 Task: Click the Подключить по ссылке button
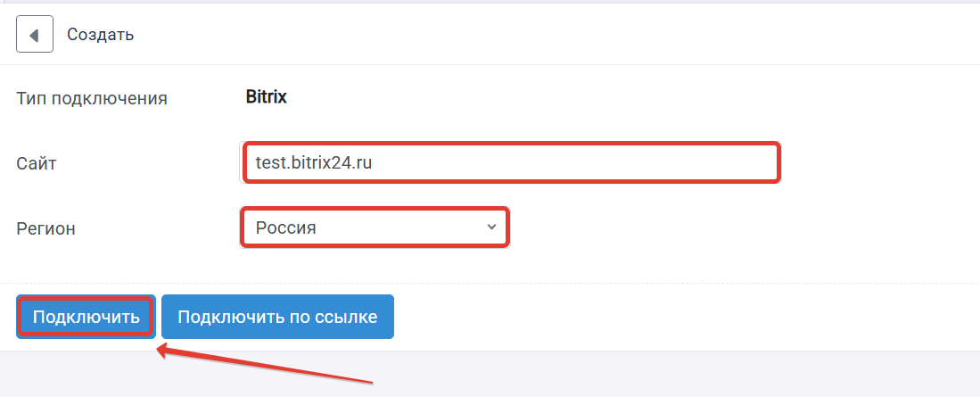277,317
